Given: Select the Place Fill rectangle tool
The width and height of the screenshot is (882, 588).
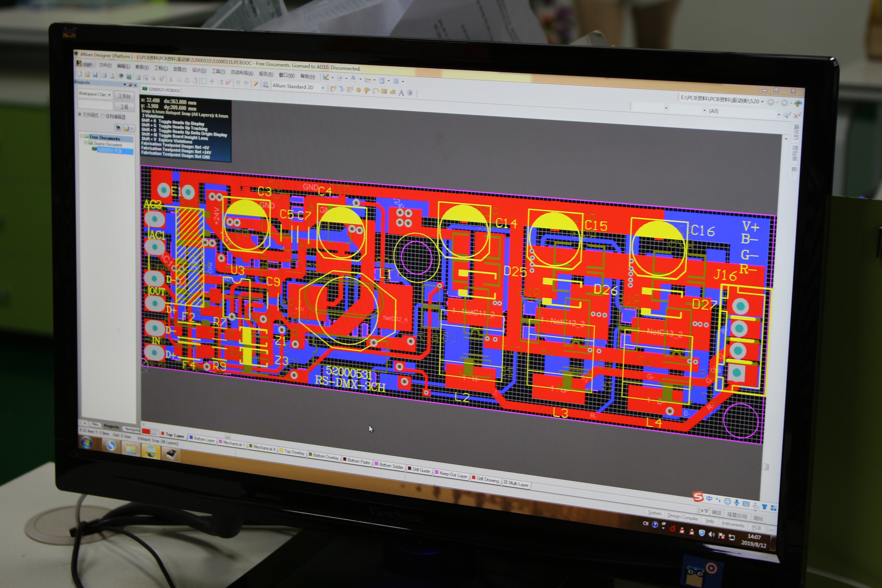Looking at the screenshot, I should (x=384, y=92).
